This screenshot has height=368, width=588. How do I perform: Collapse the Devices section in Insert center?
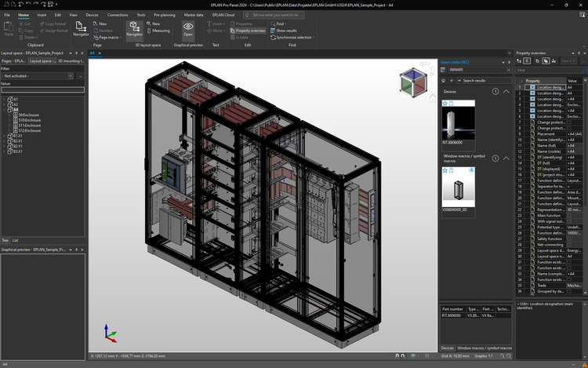506,92
